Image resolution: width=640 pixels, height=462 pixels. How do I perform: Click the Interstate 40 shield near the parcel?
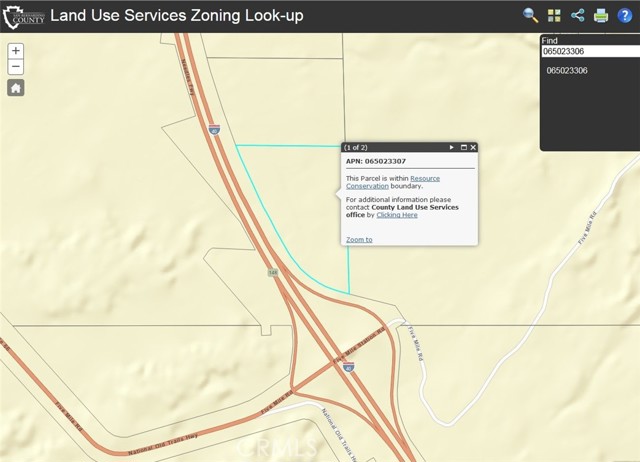(x=214, y=130)
